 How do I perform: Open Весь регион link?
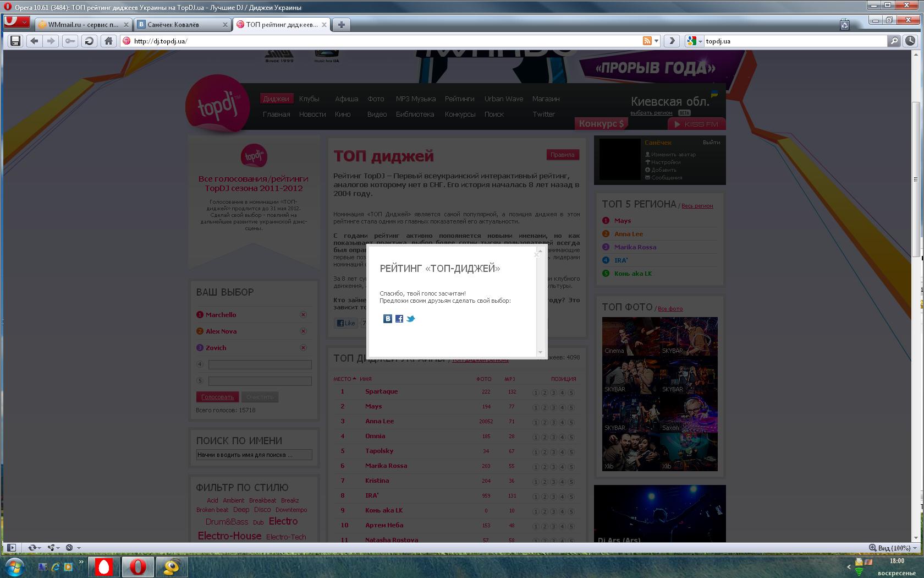coord(697,206)
